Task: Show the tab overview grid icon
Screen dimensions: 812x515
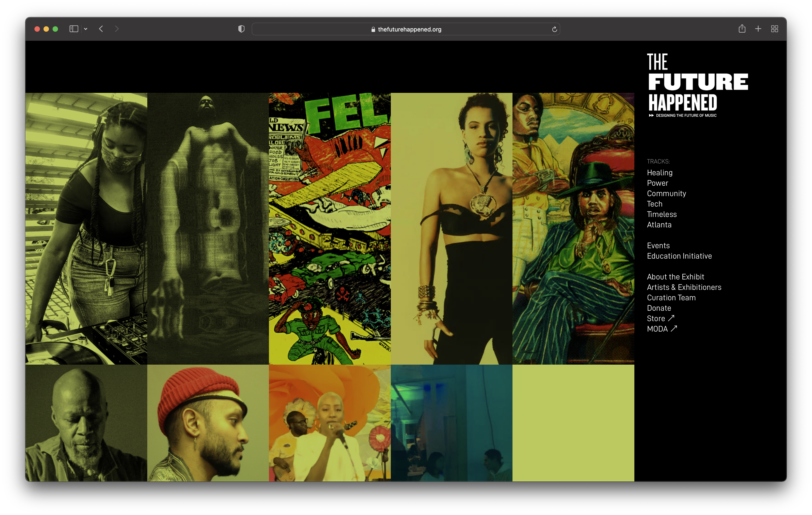Action: tap(774, 29)
